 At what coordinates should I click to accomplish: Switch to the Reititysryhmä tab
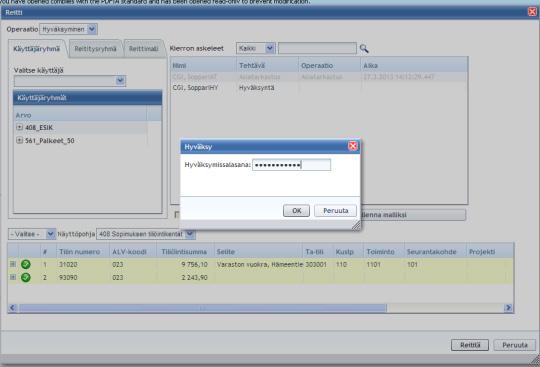pos(95,49)
